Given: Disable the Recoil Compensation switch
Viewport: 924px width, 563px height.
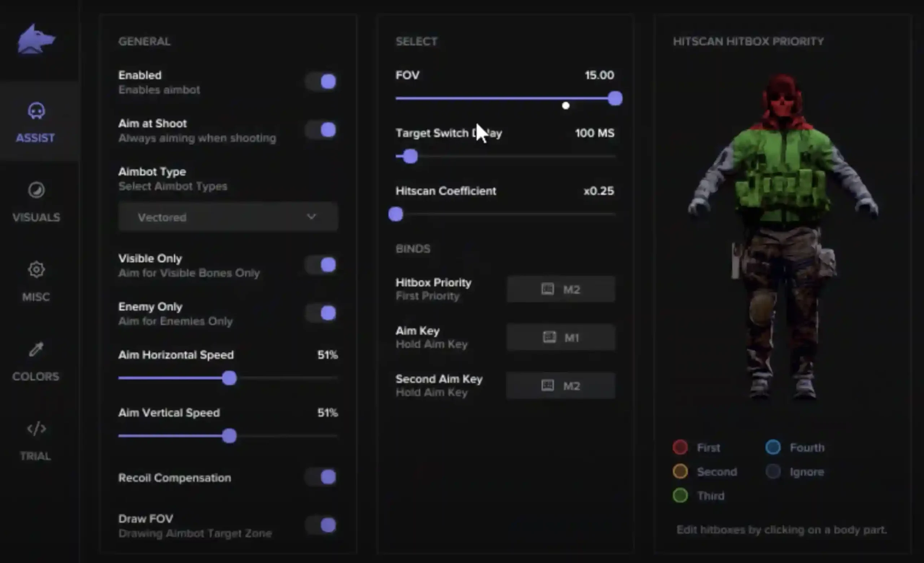Looking at the screenshot, I should pyautogui.click(x=321, y=477).
